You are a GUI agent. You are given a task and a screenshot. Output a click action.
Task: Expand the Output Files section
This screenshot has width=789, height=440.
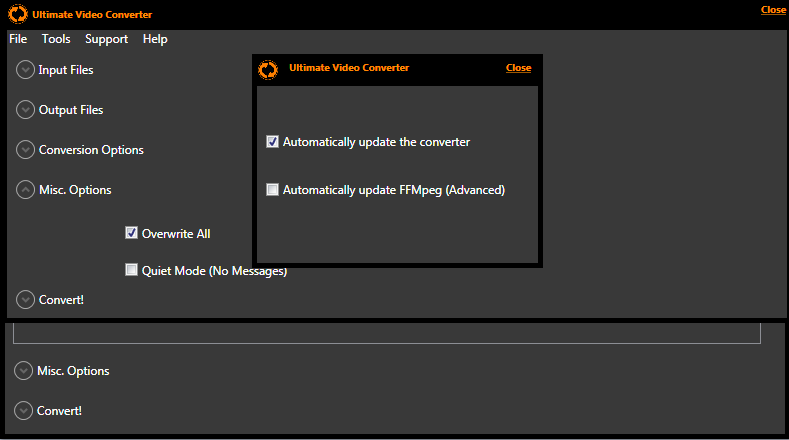tap(25, 110)
